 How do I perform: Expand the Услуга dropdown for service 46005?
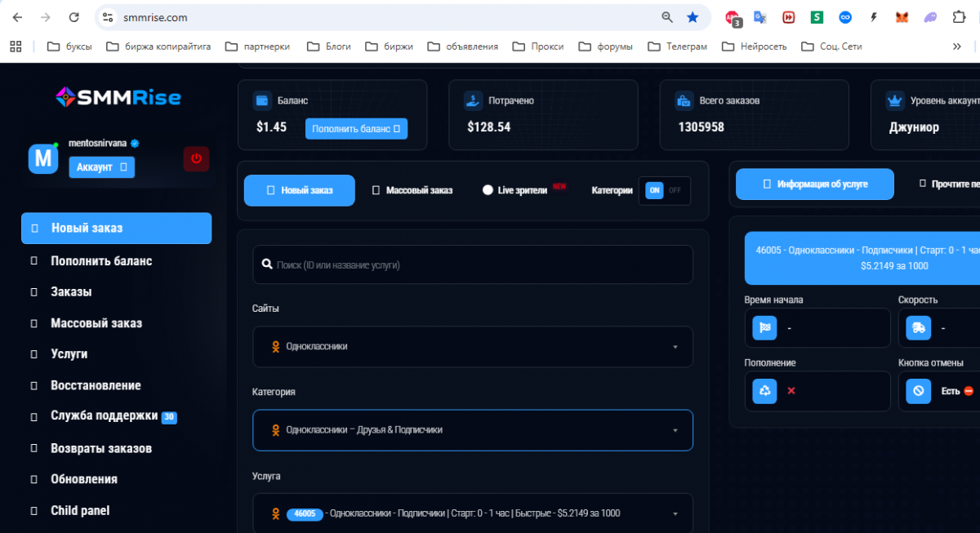[x=472, y=513]
